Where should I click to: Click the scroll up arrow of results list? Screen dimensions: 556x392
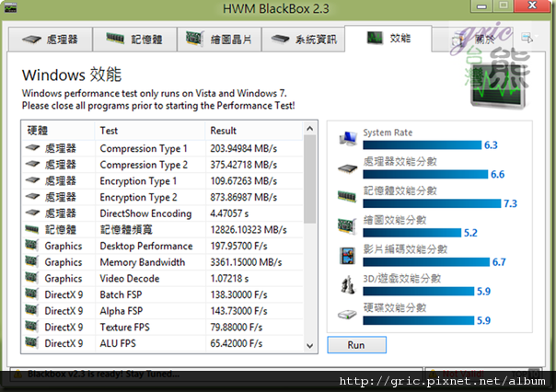coord(310,129)
